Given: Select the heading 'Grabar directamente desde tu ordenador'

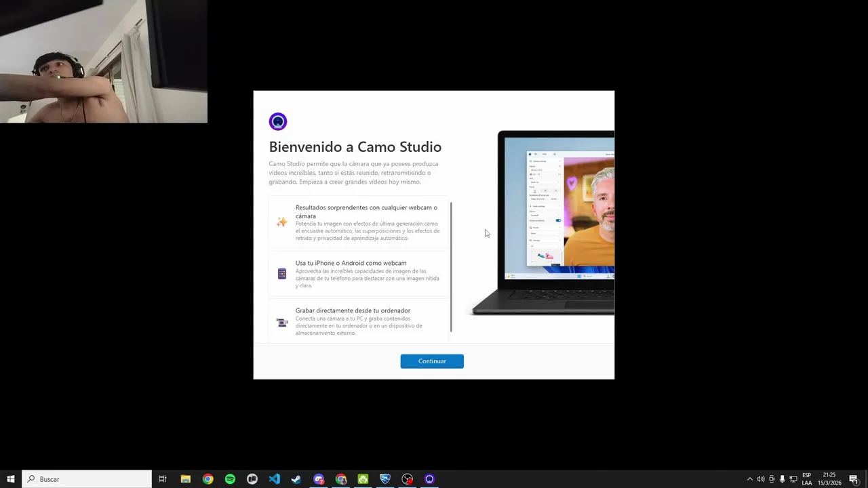Looking at the screenshot, I should (353, 310).
